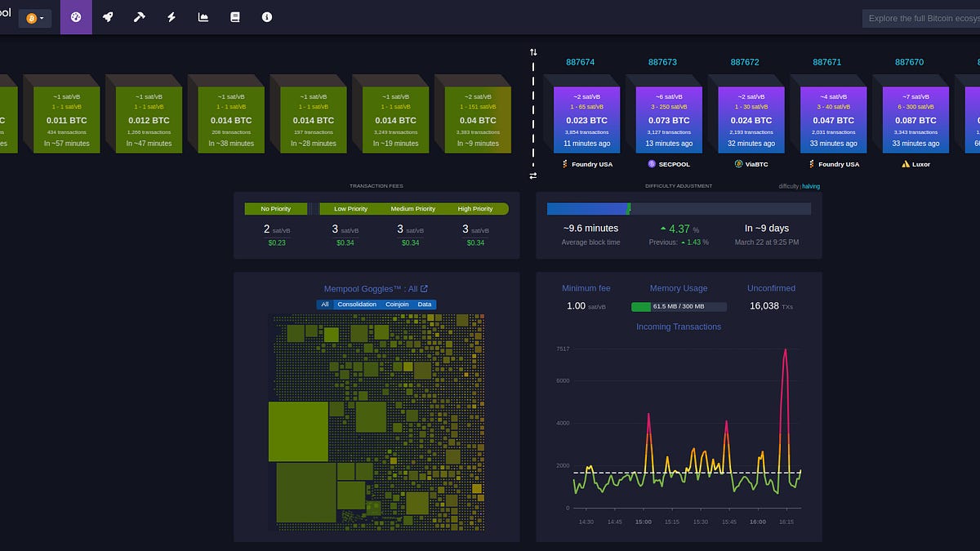This screenshot has width=980, height=551.
Task: Open the rocket accelerator icon
Action: pyautogui.click(x=108, y=17)
